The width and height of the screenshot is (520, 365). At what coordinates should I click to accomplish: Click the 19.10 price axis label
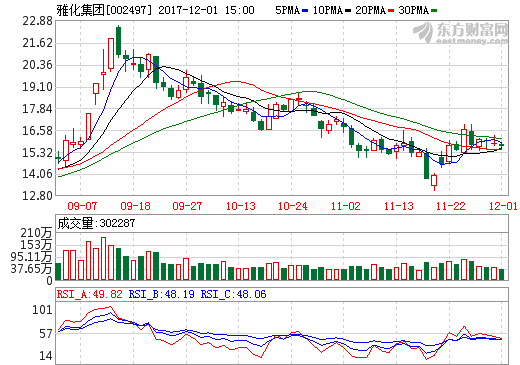[x=37, y=87]
